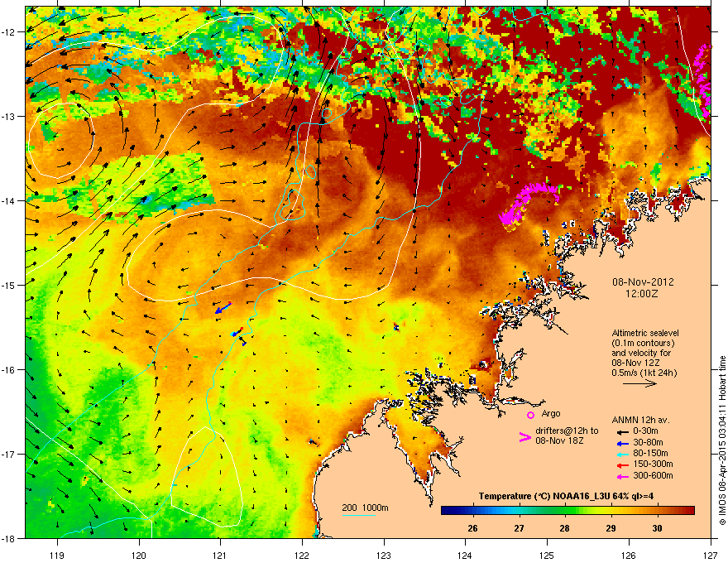Click the latitude axis label -15
The image size is (728, 563).
pyautogui.click(x=8, y=285)
